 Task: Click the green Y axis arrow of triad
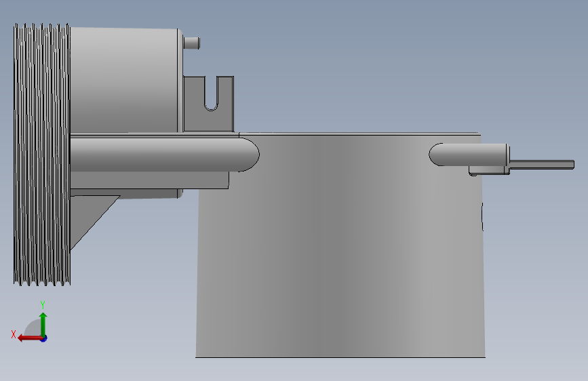43,324
